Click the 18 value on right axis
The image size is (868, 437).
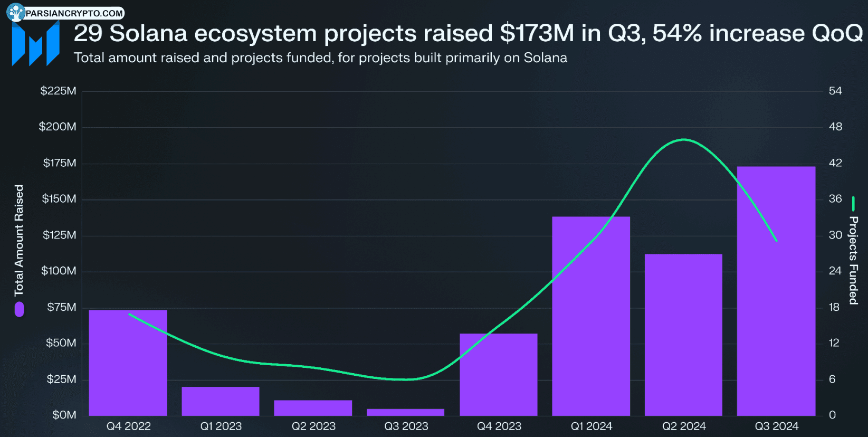(x=834, y=307)
